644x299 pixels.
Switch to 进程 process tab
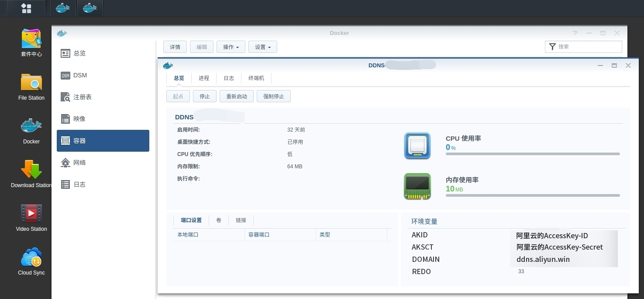204,78
